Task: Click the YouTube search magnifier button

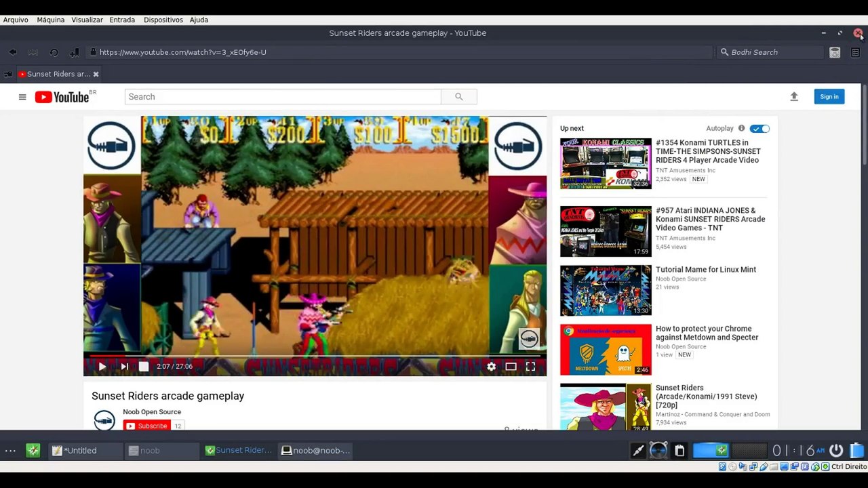Action: (x=459, y=97)
